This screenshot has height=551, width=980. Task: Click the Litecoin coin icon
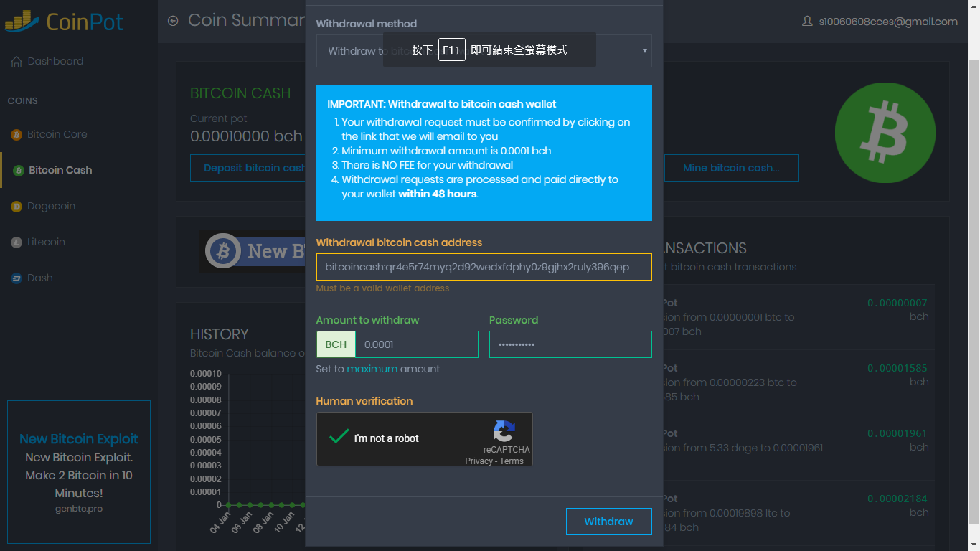pyautogui.click(x=17, y=242)
